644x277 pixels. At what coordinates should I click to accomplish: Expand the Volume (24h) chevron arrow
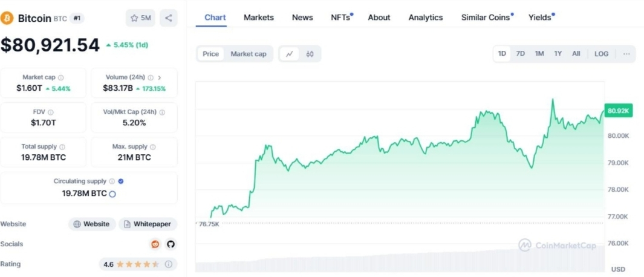[x=160, y=77]
